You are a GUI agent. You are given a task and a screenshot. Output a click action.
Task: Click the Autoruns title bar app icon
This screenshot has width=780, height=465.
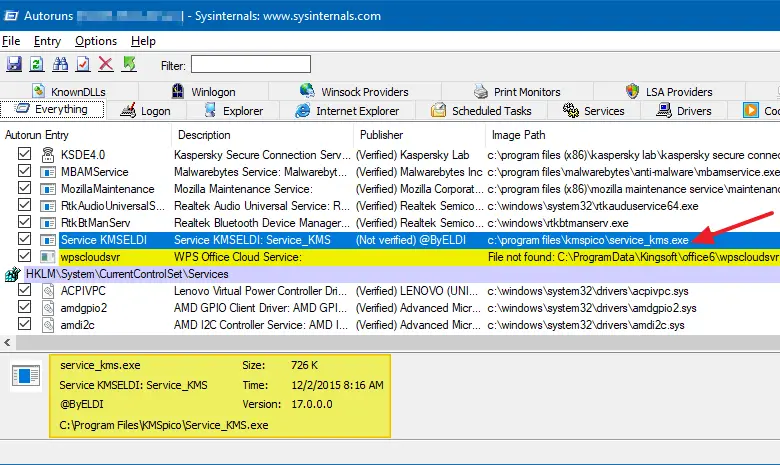(10, 16)
